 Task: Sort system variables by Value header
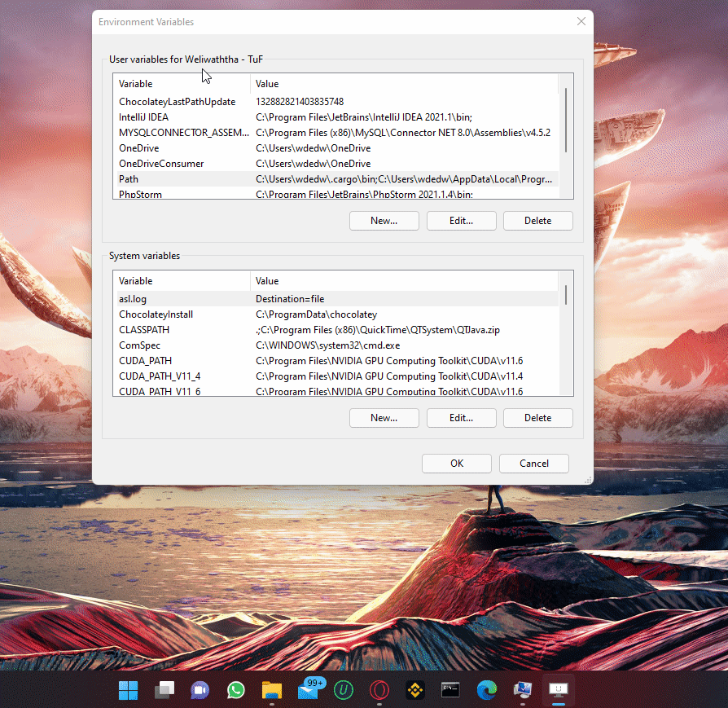[404, 281]
